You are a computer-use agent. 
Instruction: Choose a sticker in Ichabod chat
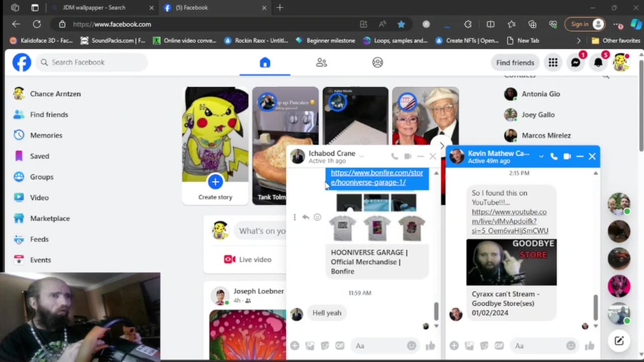[325, 345]
